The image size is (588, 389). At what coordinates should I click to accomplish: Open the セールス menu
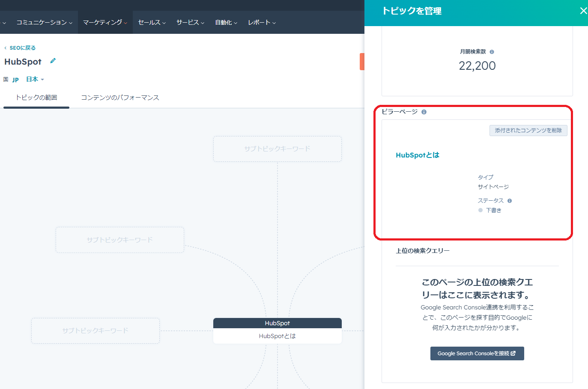[152, 22]
